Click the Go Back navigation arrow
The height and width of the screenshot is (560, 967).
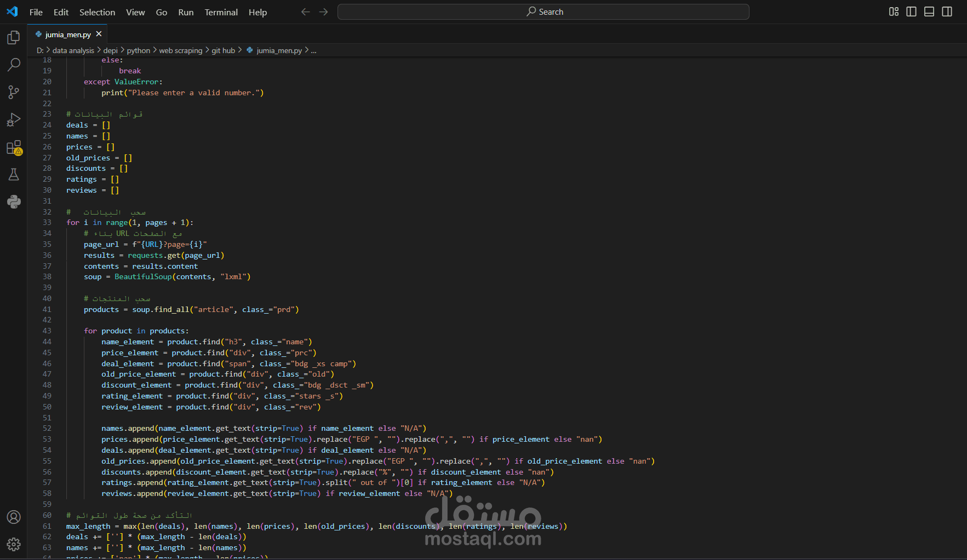click(x=305, y=11)
